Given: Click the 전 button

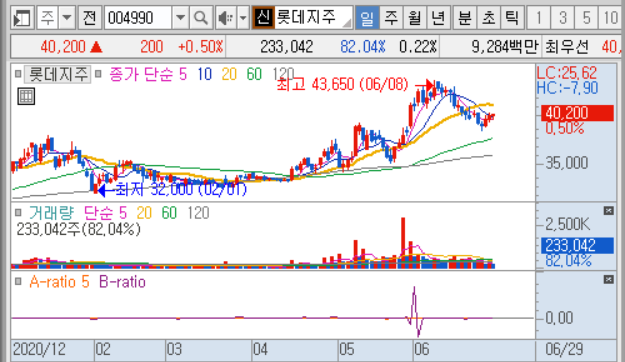Looking at the screenshot, I should [x=89, y=18].
